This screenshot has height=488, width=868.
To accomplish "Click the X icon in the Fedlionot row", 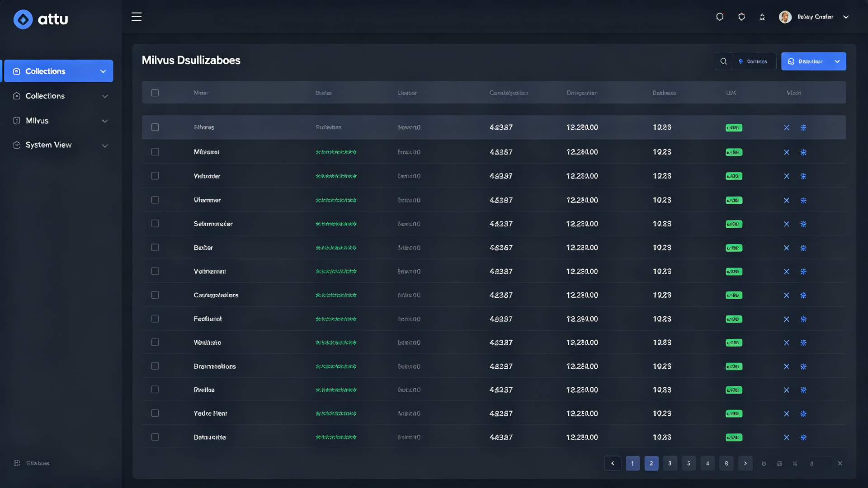I will point(787,319).
